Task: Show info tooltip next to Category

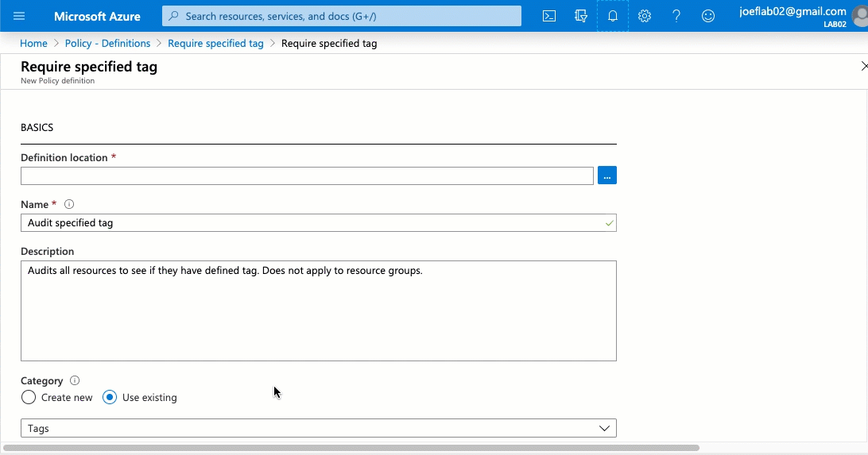Action: (x=75, y=381)
